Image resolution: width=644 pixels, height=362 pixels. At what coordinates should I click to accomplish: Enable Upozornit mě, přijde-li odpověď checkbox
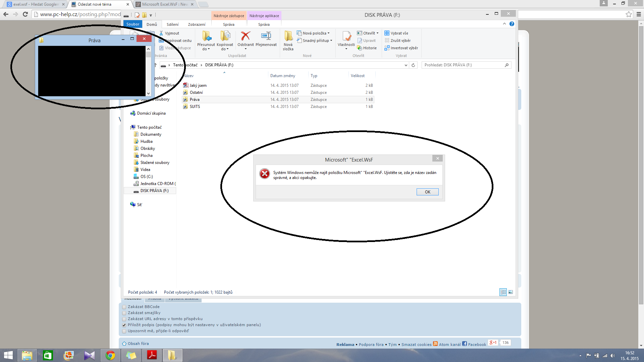pos(124,331)
